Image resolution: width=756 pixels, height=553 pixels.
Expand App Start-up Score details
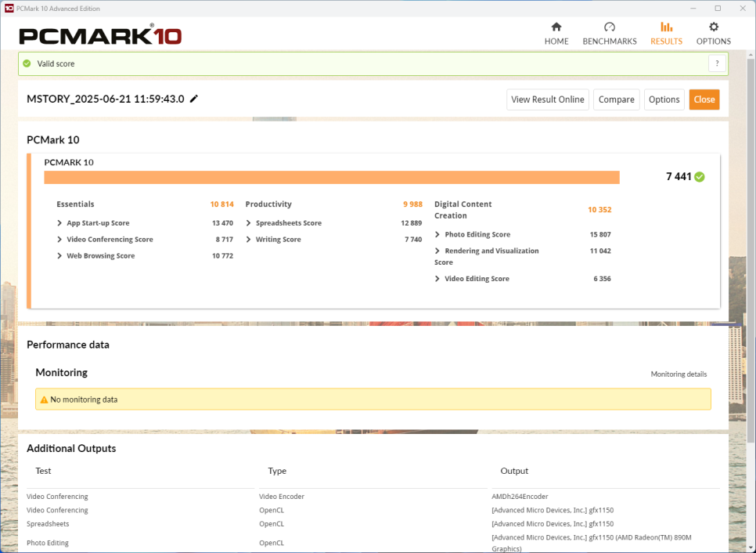(60, 223)
